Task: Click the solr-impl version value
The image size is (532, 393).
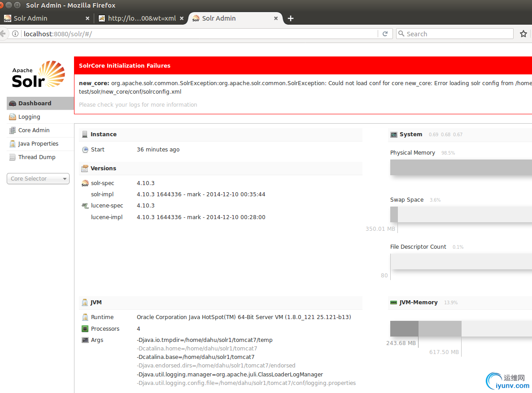Action: (201, 194)
